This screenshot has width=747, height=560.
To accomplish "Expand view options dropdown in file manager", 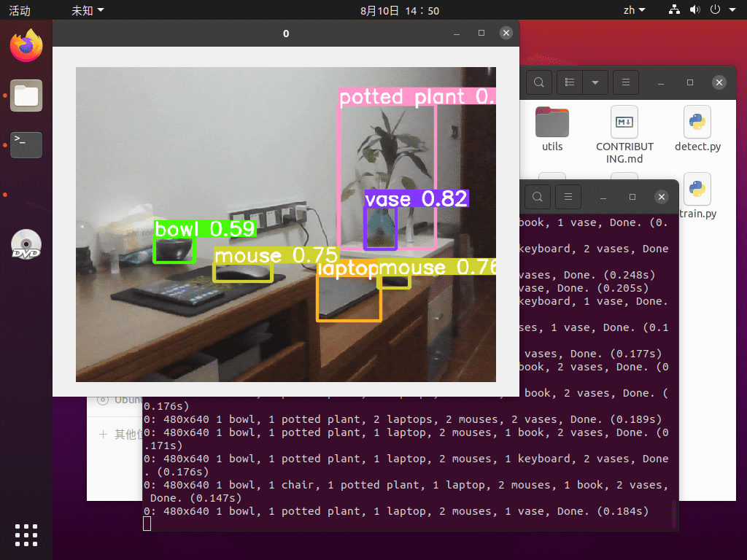I will [x=595, y=82].
